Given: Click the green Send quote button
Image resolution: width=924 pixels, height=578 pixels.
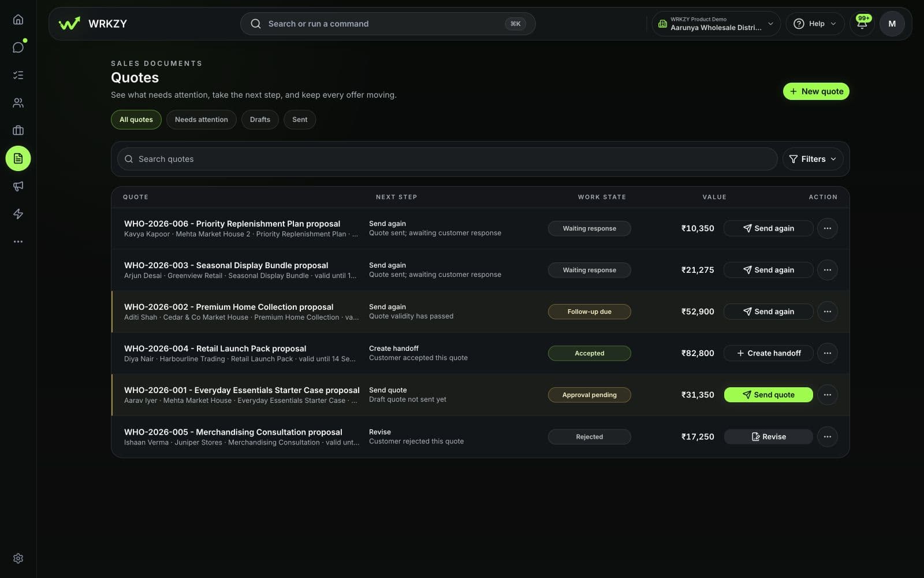Looking at the screenshot, I should (768, 395).
